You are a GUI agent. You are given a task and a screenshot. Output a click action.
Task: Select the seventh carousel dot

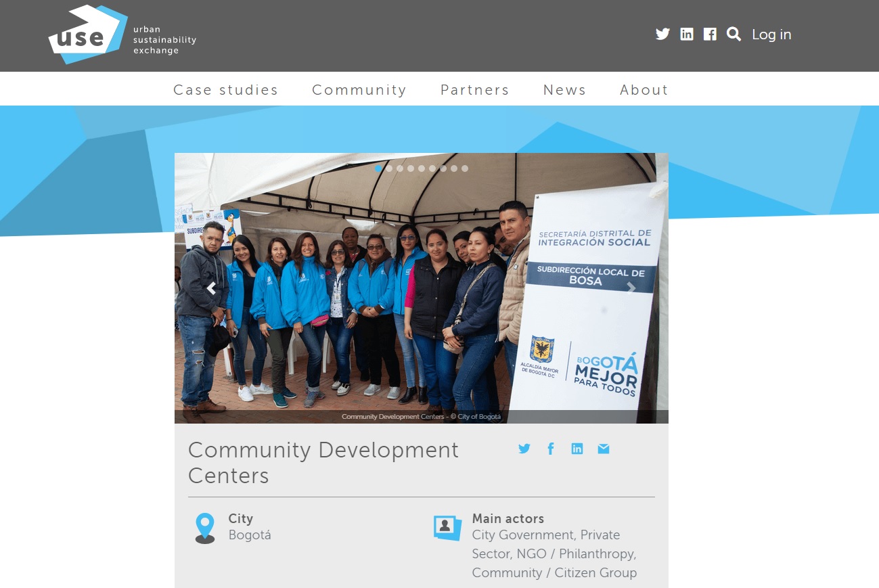[x=443, y=168]
